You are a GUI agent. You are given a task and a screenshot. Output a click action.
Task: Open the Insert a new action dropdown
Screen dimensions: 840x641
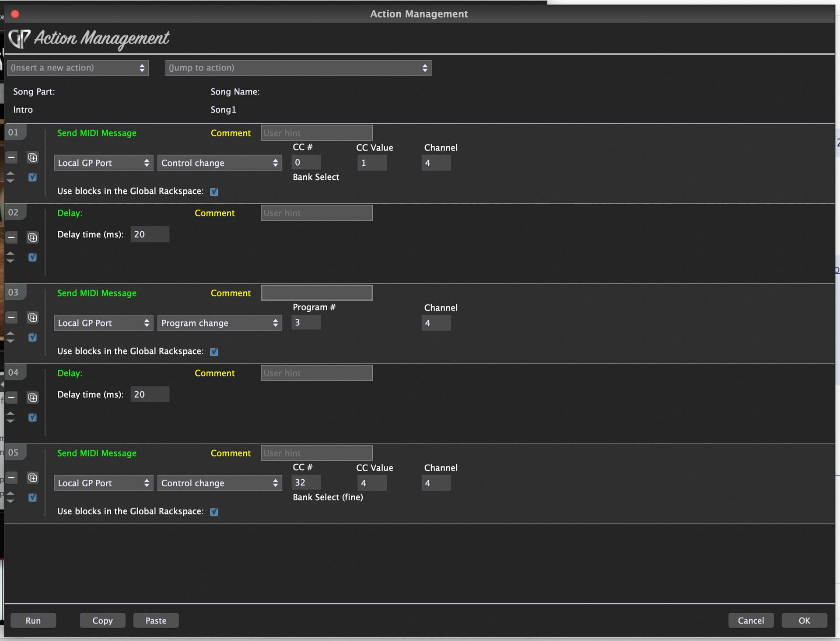(x=78, y=68)
